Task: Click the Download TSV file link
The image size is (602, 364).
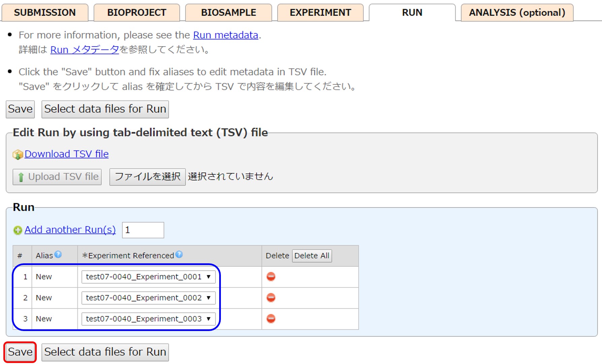Action: tap(67, 154)
